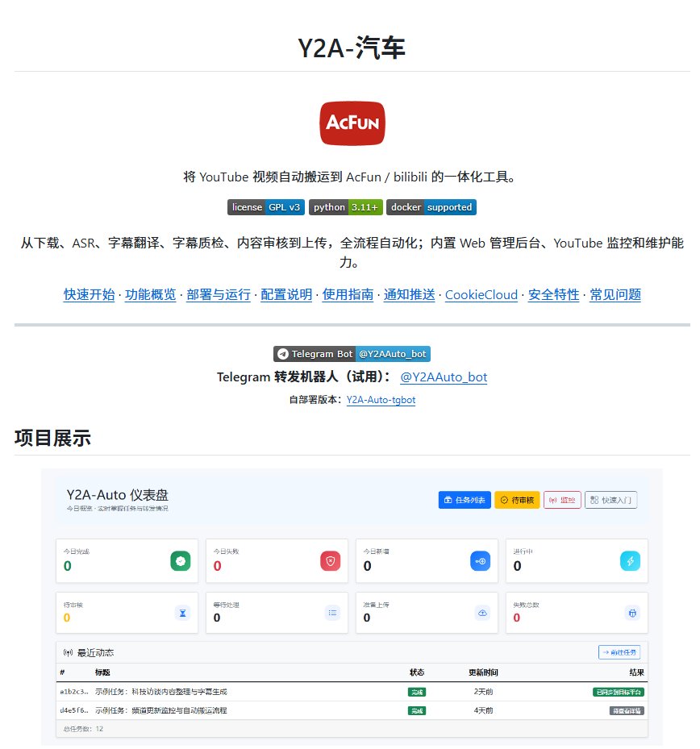Click Telegram 转发机器人（试用）label
This screenshot has width=700, height=749.
(x=304, y=377)
